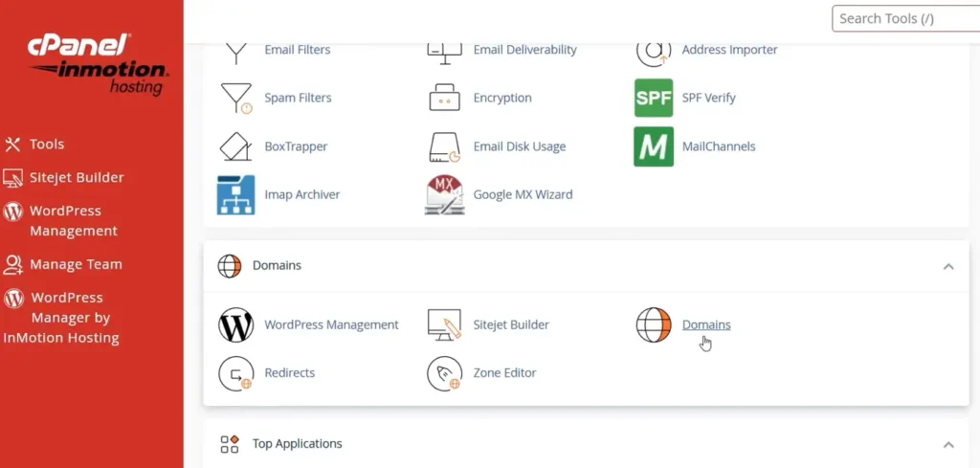Image resolution: width=980 pixels, height=468 pixels.
Task: Open Sitejet Builder link in Domains section
Action: pos(511,324)
